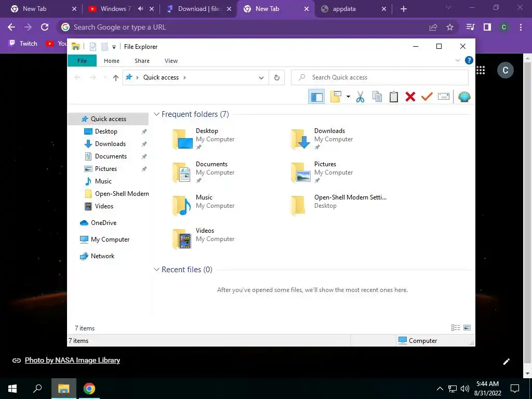Select Videos in the navigation pane
Viewport: 532px width, 399px height.
[104, 206]
